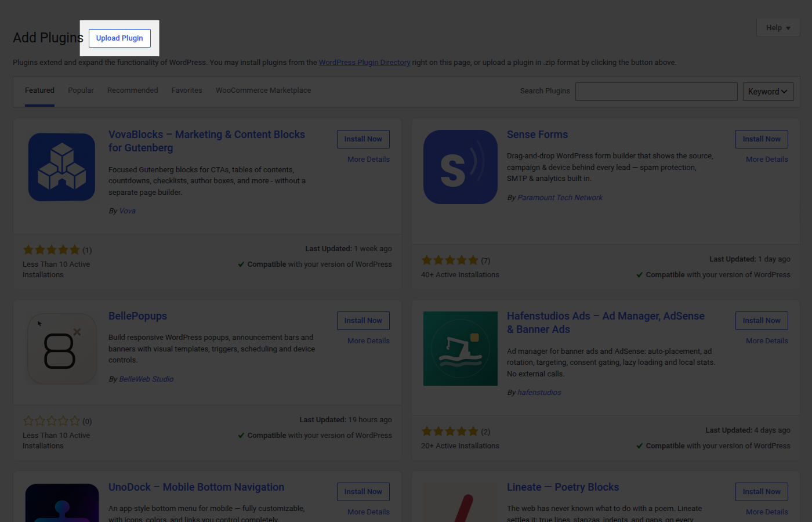This screenshot has width=812, height=522.
Task: Switch to the Popular tab
Action: tap(81, 90)
